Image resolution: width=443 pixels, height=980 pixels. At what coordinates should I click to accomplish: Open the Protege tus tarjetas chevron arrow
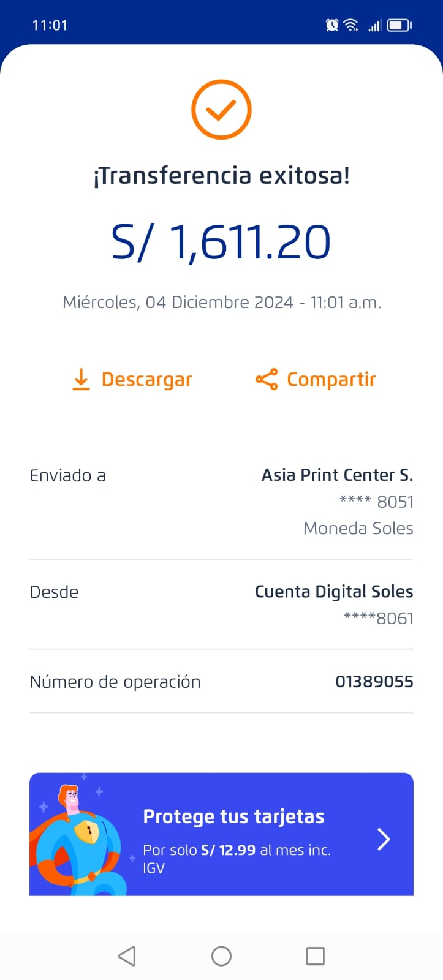pyautogui.click(x=384, y=839)
